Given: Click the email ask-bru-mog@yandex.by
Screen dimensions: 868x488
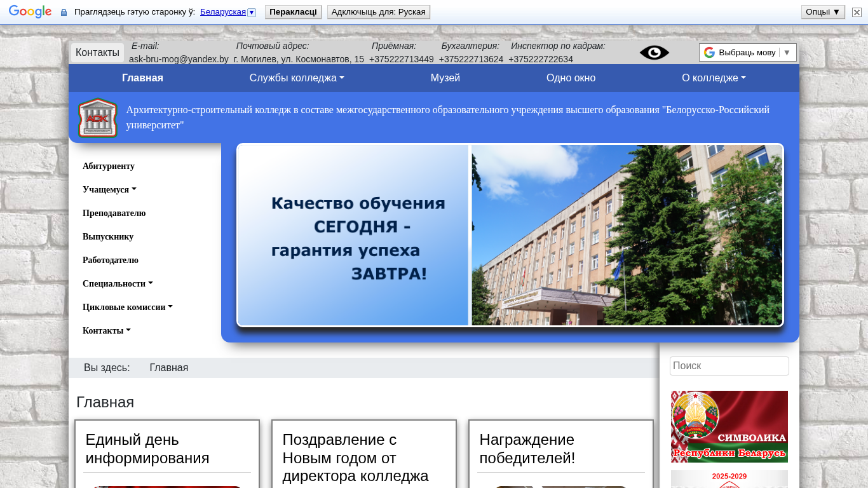Looking at the screenshot, I should (x=179, y=59).
